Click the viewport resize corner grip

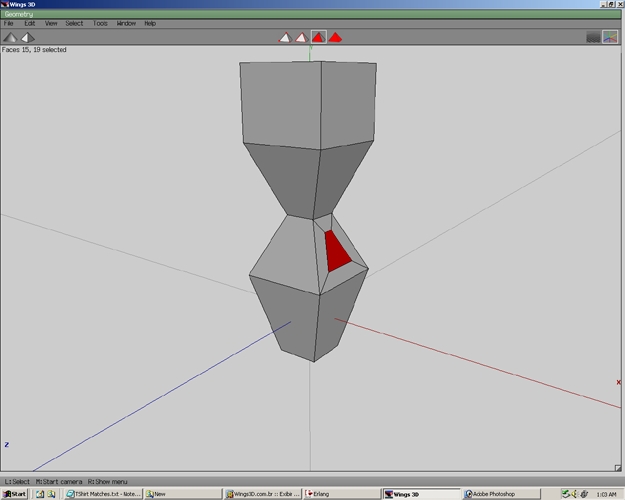[617, 468]
